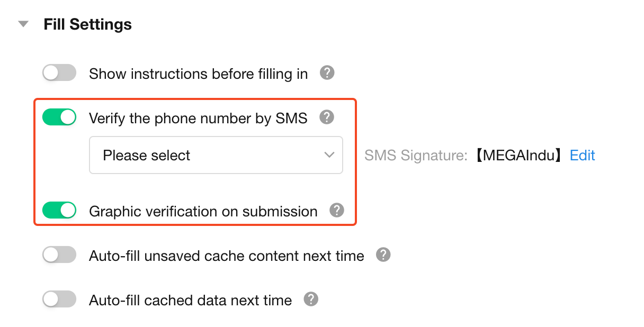Enable Show instructions before filling in

coord(59,73)
